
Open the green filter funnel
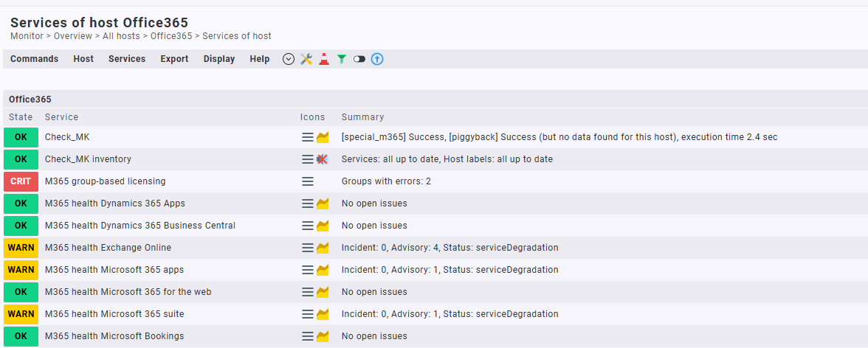342,59
